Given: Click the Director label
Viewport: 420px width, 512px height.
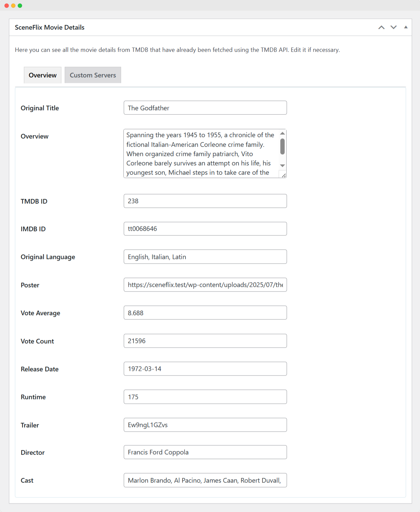Looking at the screenshot, I should 33,453.
